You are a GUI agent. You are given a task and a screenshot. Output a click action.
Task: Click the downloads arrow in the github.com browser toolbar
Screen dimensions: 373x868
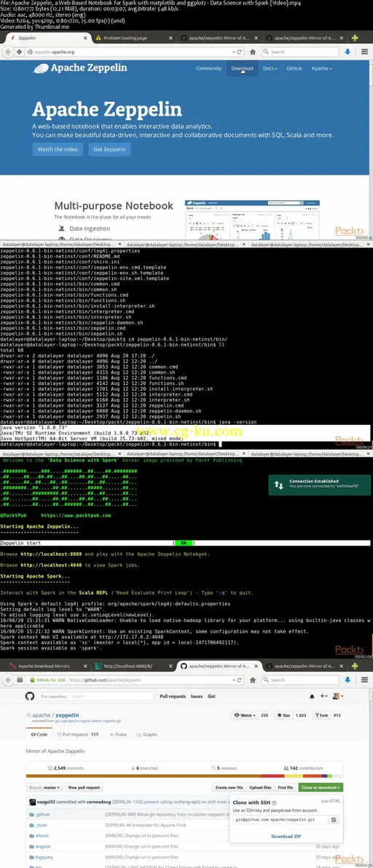point(348,680)
